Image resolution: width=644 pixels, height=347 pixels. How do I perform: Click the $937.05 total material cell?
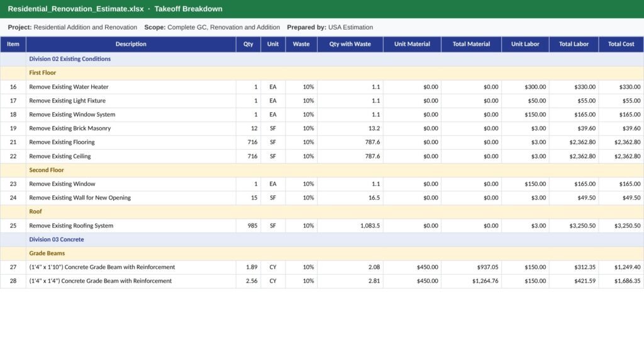[471, 267]
